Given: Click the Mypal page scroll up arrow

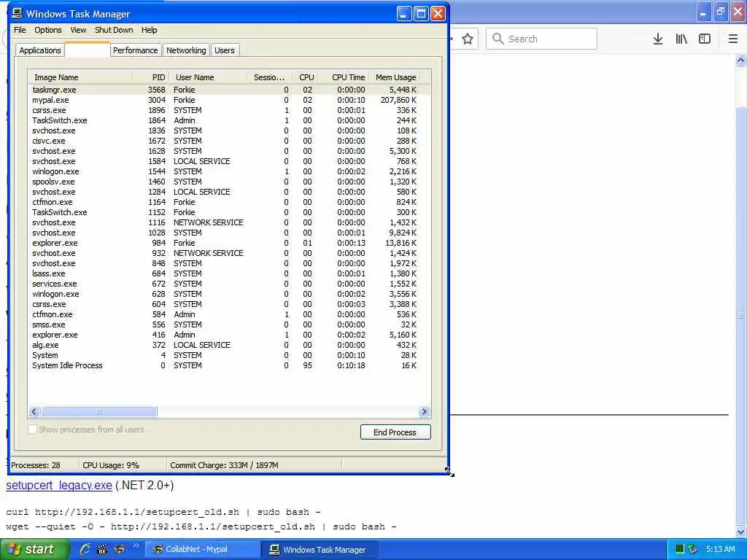Looking at the screenshot, I should click(741, 61).
